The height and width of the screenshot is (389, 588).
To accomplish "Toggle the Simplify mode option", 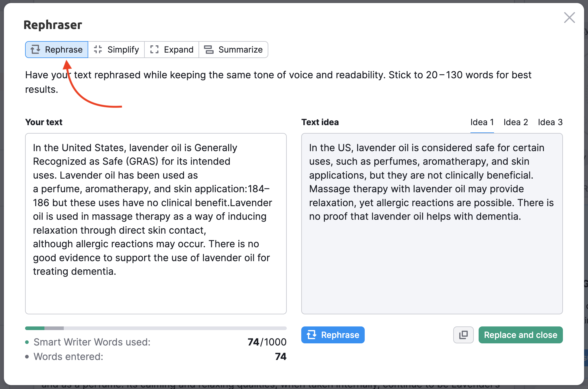I will pyautogui.click(x=115, y=49).
